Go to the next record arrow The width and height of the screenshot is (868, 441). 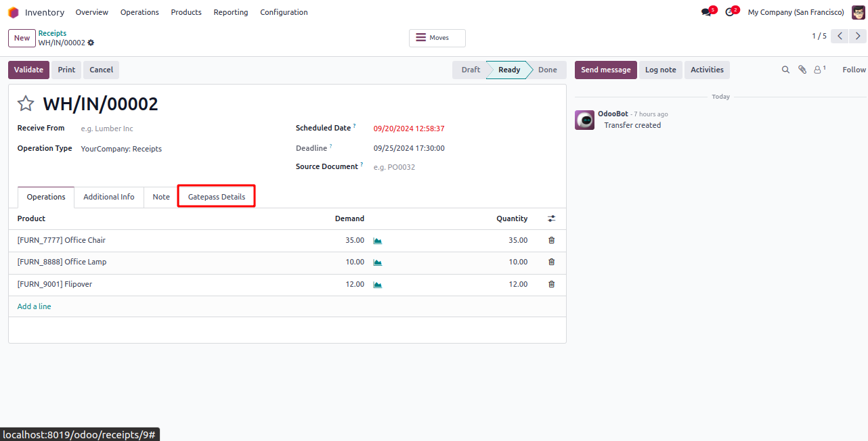click(858, 37)
